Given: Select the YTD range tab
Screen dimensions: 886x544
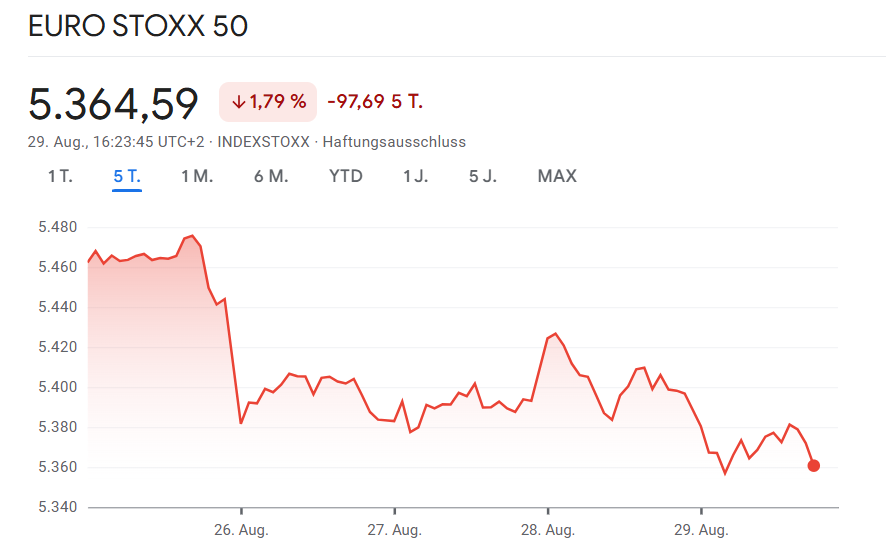Looking at the screenshot, I should (346, 176).
